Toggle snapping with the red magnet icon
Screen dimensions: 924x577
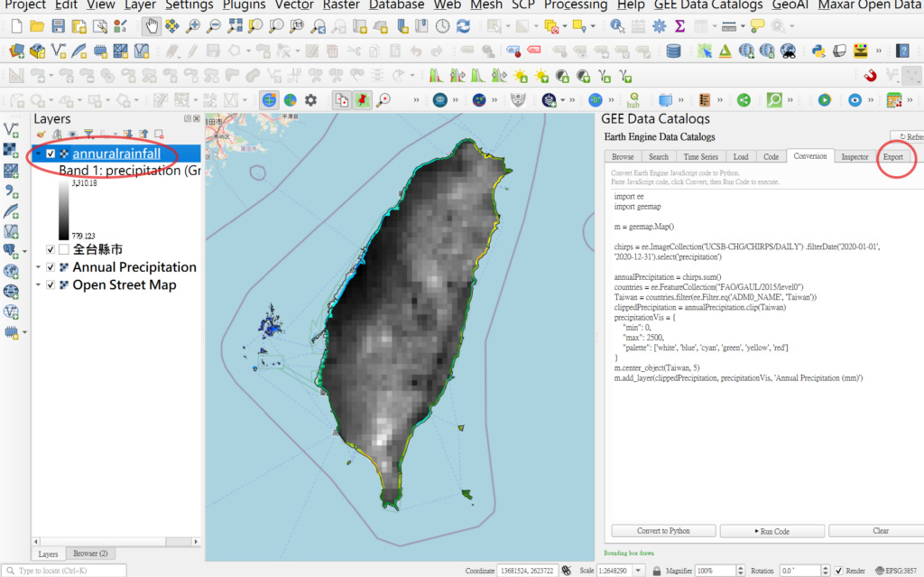point(871,76)
